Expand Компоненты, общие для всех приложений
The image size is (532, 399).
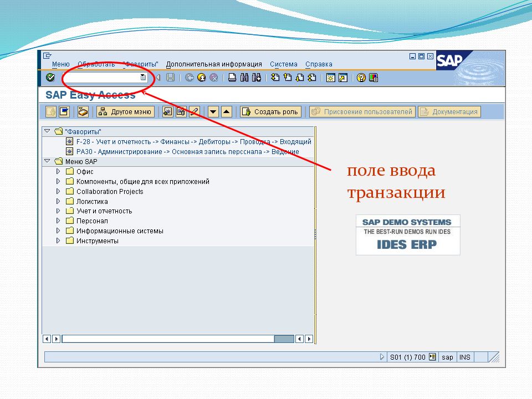58,181
